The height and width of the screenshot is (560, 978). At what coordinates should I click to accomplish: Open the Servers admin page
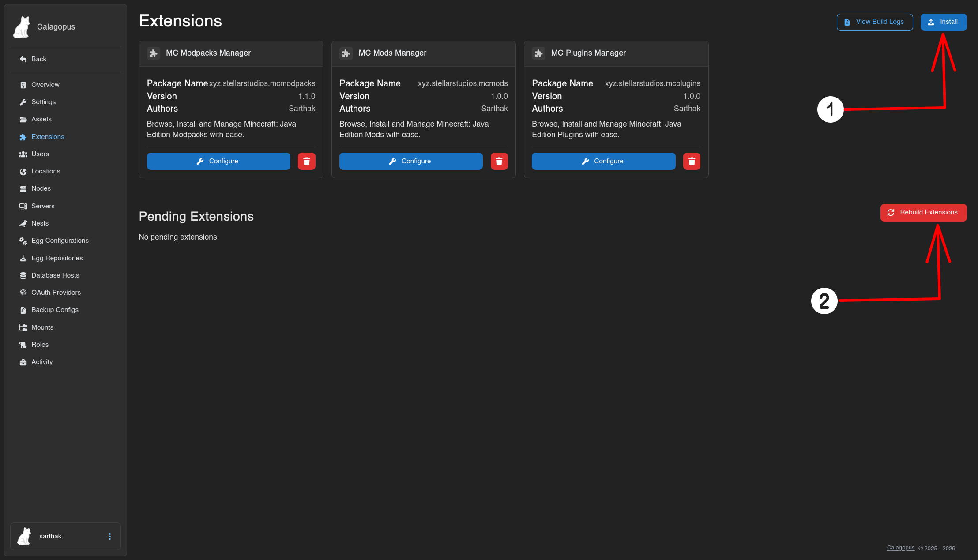click(43, 206)
